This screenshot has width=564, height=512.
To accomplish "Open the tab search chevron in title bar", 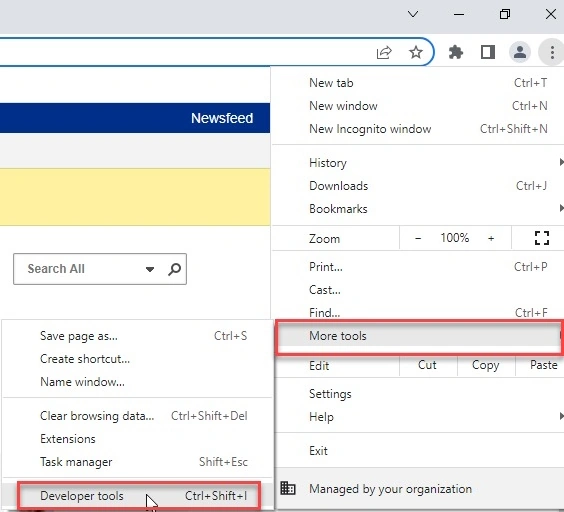I will 413,14.
